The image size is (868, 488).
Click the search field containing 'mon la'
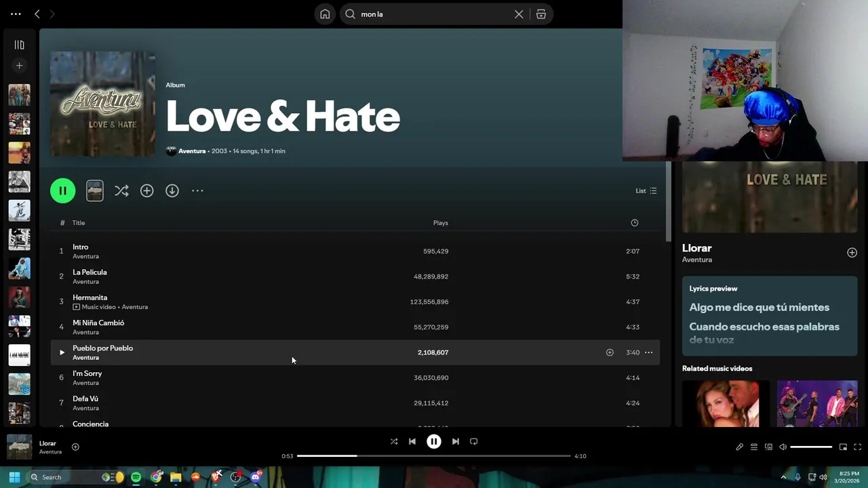[434, 14]
